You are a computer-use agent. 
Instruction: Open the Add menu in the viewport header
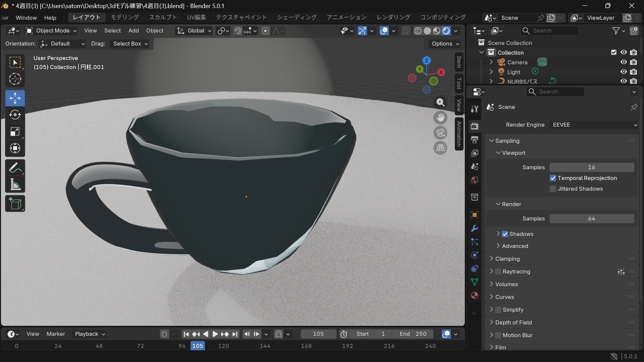pos(133,31)
